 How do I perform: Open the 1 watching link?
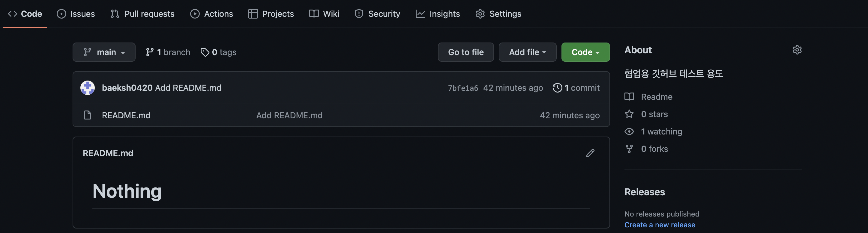point(661,131)
